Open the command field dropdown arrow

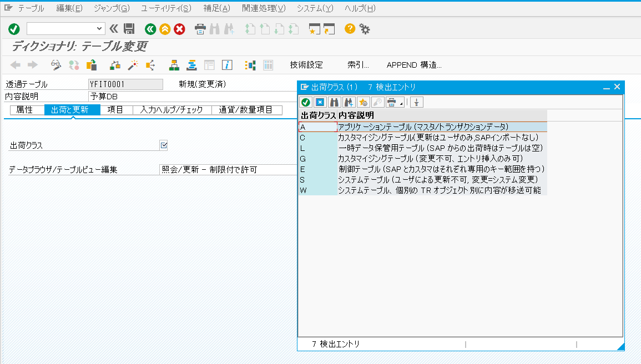100,29
